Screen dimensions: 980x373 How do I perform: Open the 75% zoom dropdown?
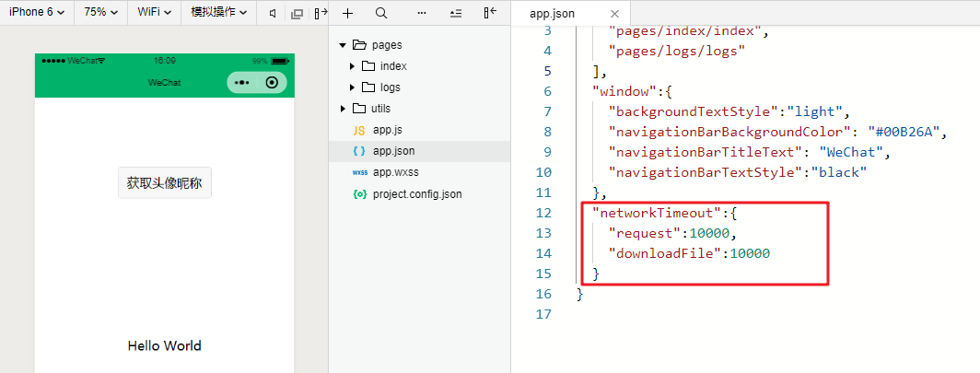click(x=100, y=13)
